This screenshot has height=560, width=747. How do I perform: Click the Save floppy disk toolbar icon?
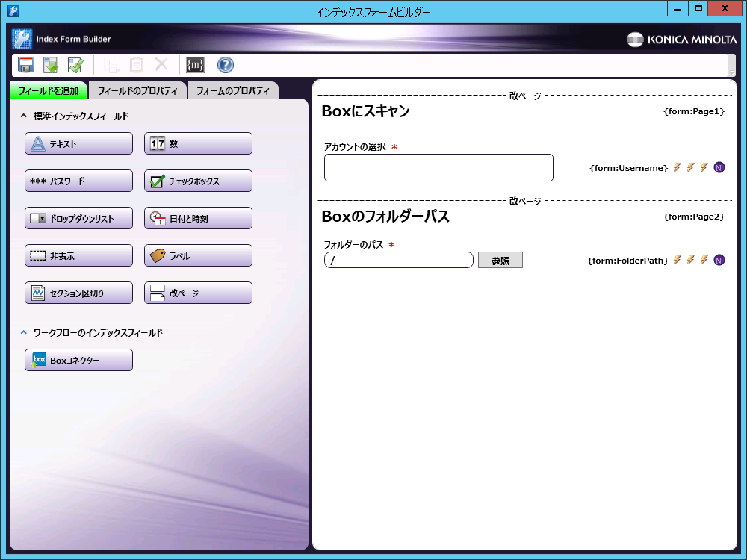coord(26,65)
